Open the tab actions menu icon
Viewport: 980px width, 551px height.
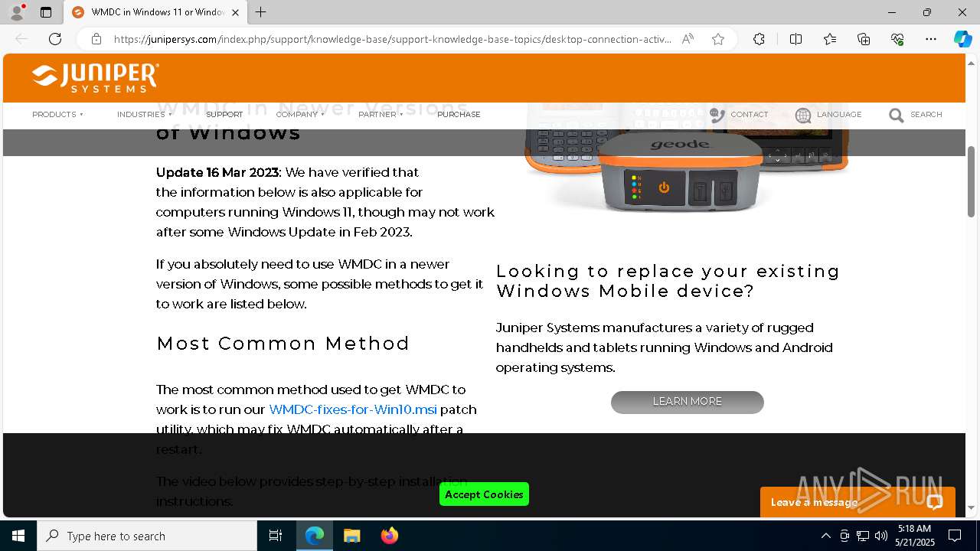click(x=46, y=12)
